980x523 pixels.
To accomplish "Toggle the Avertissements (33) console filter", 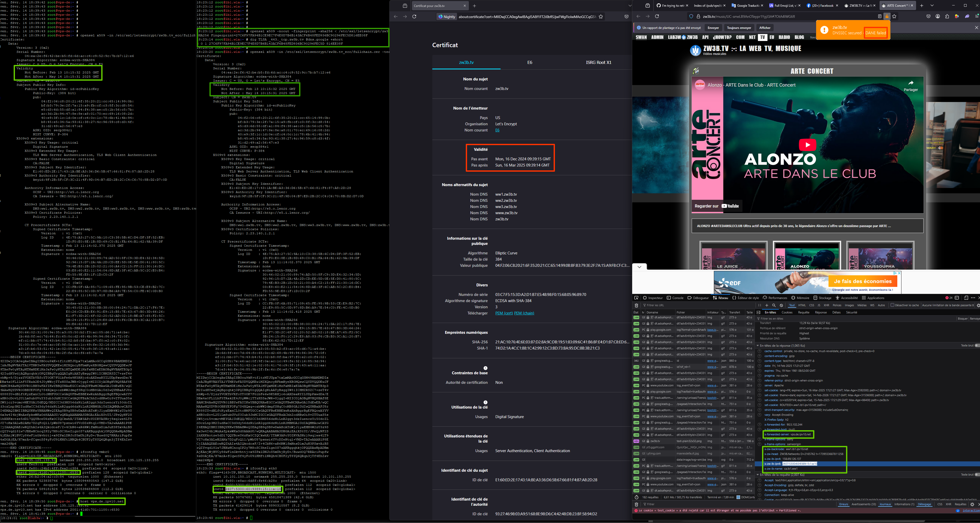I will click(x=864, y=504).
